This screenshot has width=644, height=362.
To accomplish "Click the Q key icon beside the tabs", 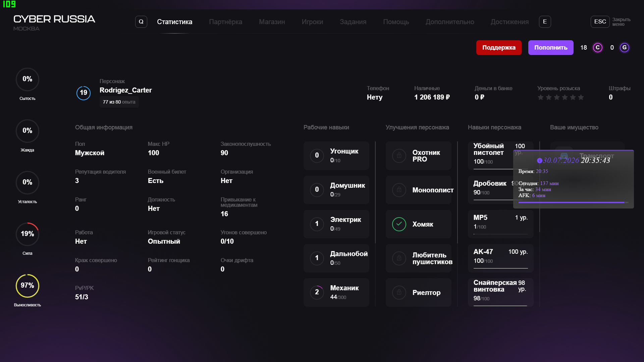I will coord(141,22).
